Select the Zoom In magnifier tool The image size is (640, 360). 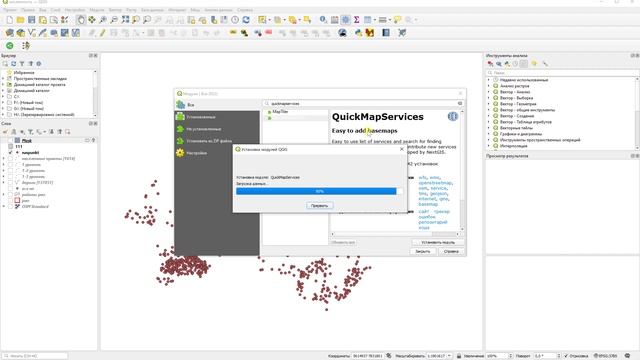point(103,20)
